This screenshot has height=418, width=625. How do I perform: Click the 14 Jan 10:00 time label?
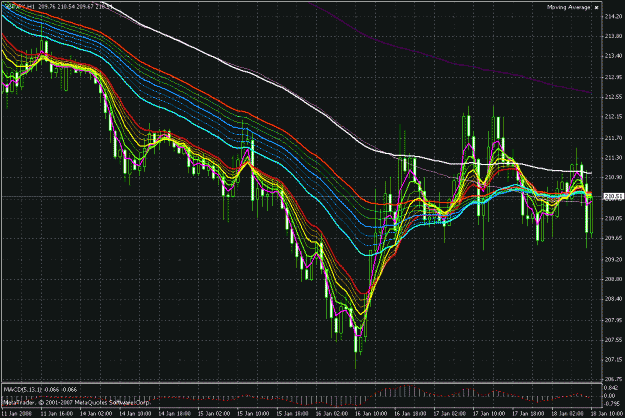pyautogui.click(x=135, y=414)
